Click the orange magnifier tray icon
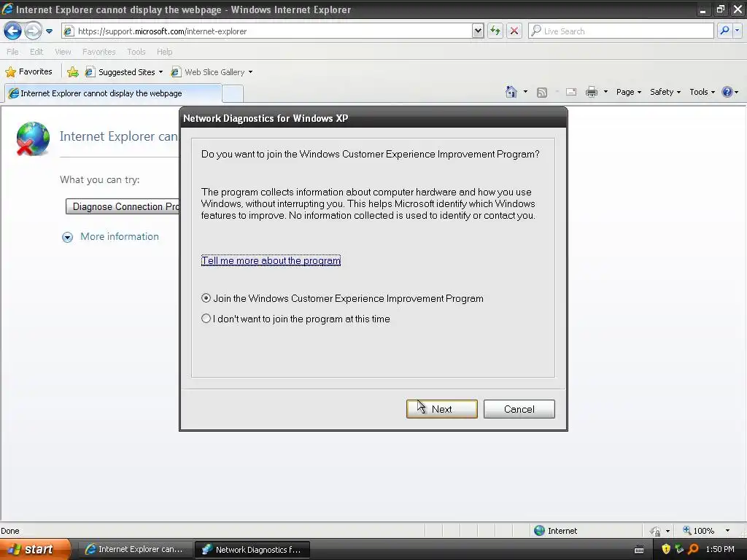The image size is (747, 560). [693, 549]
